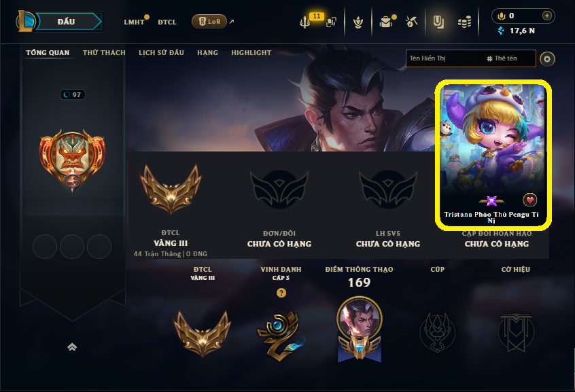Image resolution: width=575 pixels, height=392 pixels.
Task: Open LỊCH SỬ ĐẤU tab
Action: pyautogui.click(x=161, y=53)
